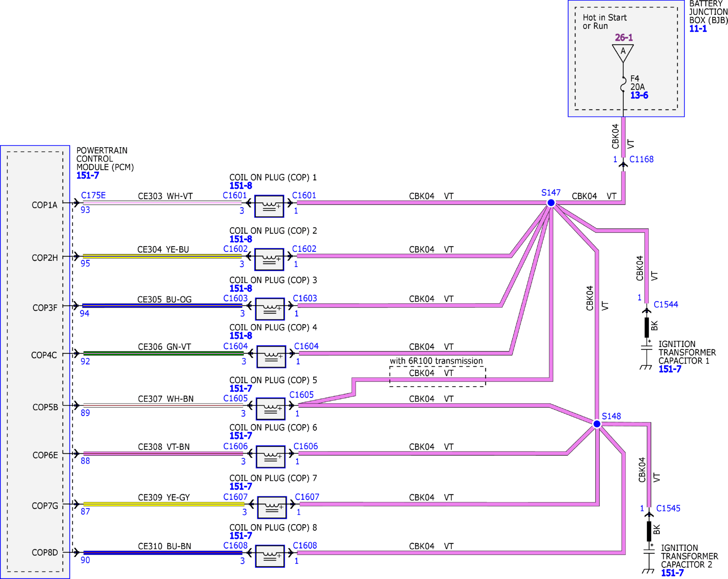Open the 151-7 link under PCM label
This screenshot has height=579, width=728.
coord(88,175)
